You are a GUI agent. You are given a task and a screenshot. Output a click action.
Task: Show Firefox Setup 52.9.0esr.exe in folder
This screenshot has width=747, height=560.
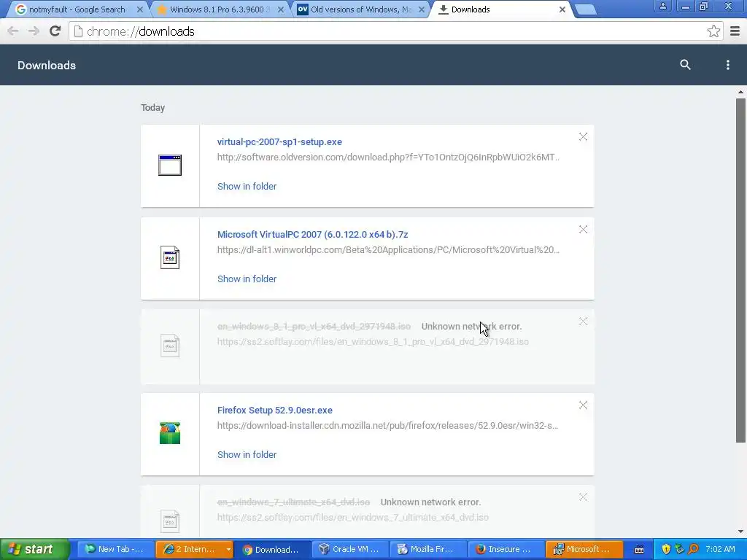coord(247,454)
